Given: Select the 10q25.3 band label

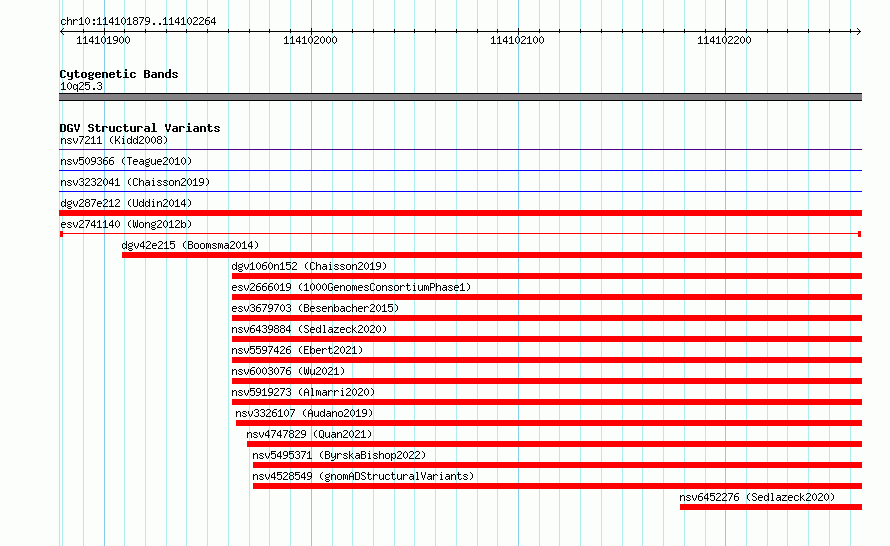Looking at the screenshot, I should point(81,86).
